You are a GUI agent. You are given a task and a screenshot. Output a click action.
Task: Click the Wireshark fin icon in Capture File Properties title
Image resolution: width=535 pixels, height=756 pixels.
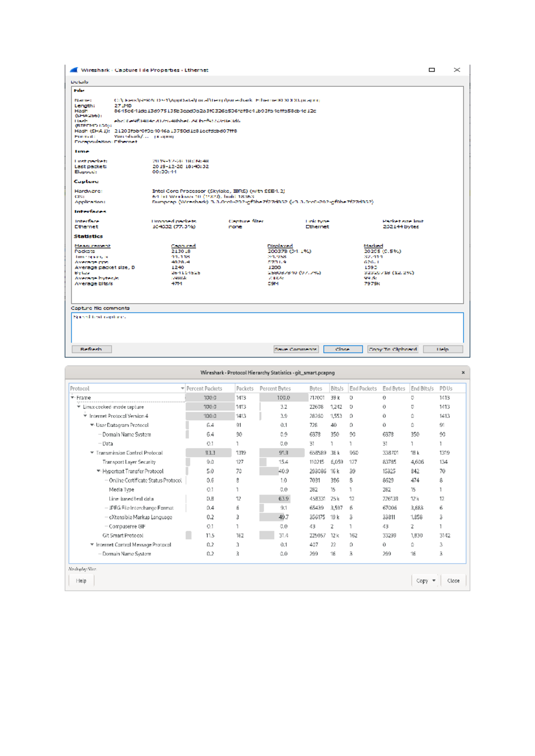pyautogui.click(x=74, y=70)
